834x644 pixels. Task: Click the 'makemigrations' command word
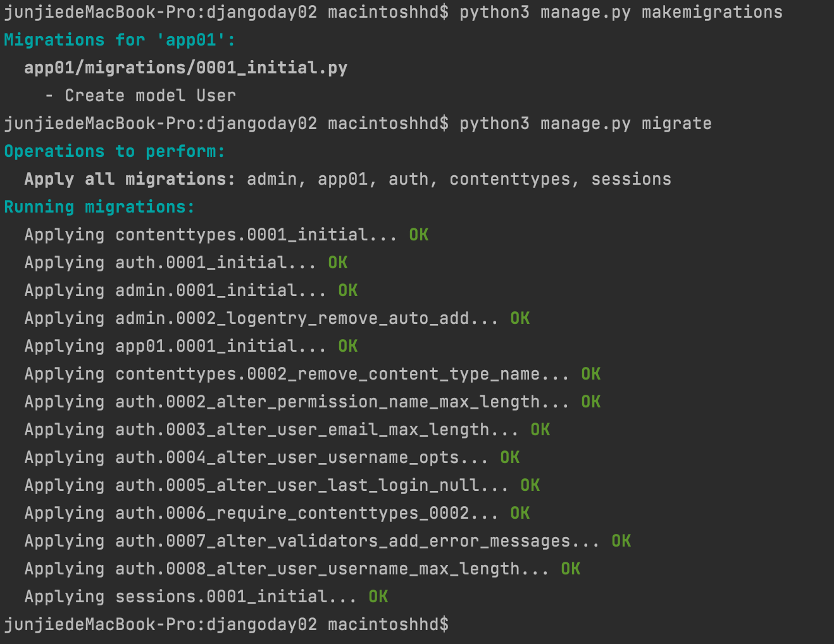(x=712, y=12)
